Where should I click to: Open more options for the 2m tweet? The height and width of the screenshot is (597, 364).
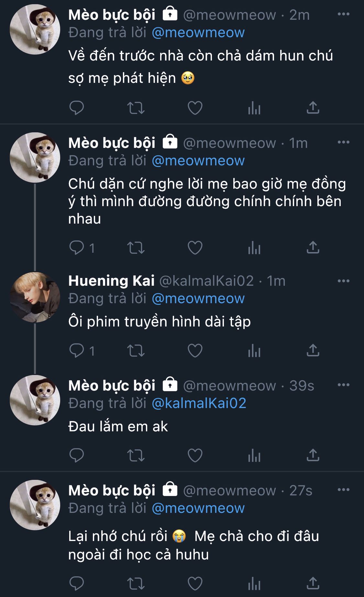point(343,14)
